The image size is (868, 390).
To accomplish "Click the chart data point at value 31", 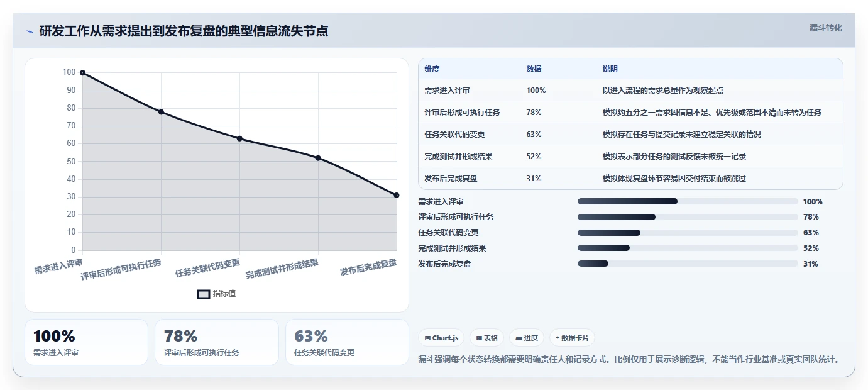I will tap(397, 195).
